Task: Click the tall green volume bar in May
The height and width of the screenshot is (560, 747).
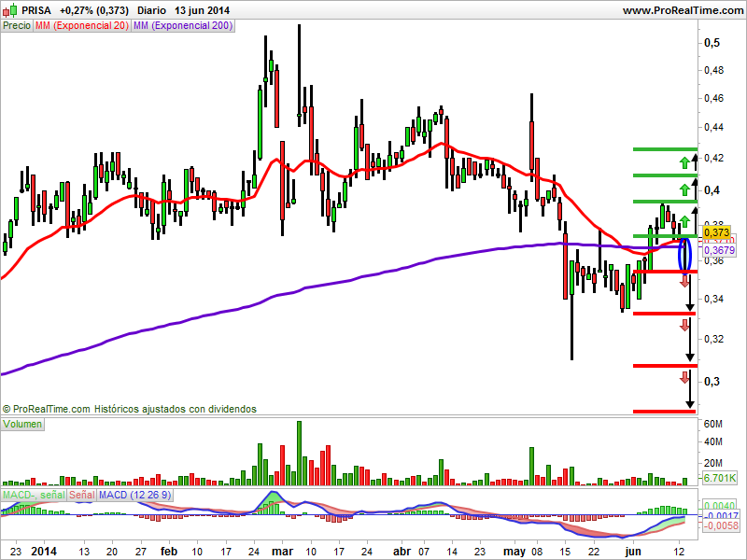Action: tap(531, 466)
